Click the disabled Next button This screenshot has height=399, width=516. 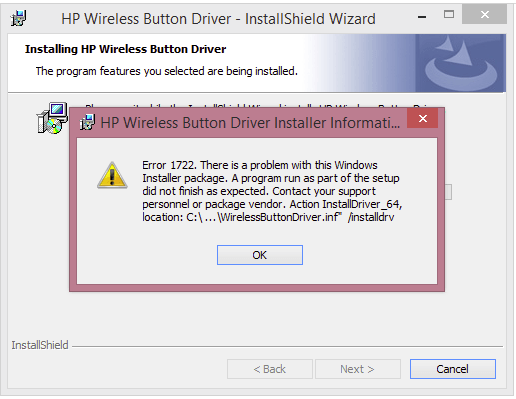pyautogui.click(x=358, y=369)
